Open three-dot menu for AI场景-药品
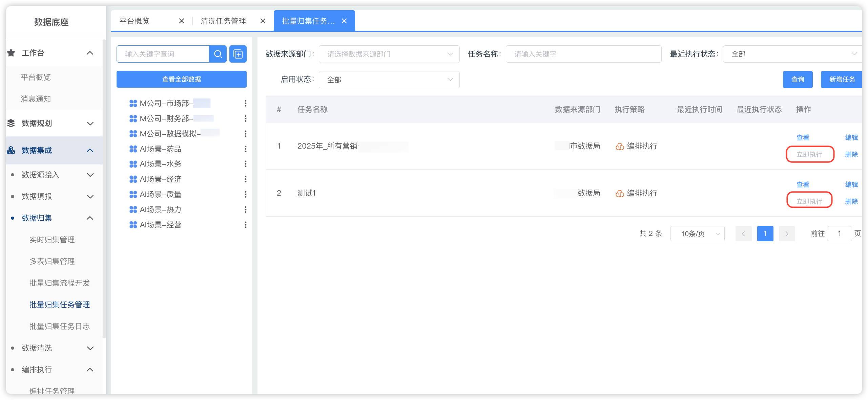The width and height of the screenshot is (868, 400). tap(245, 149)
